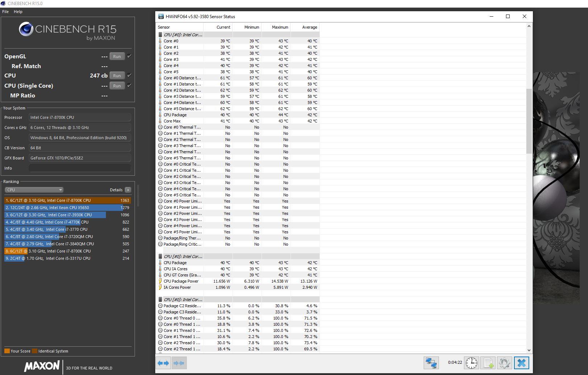Click the scrollbar down arrow in HWiNFO
Screen dimensions: 588x375
pos(529,350)
